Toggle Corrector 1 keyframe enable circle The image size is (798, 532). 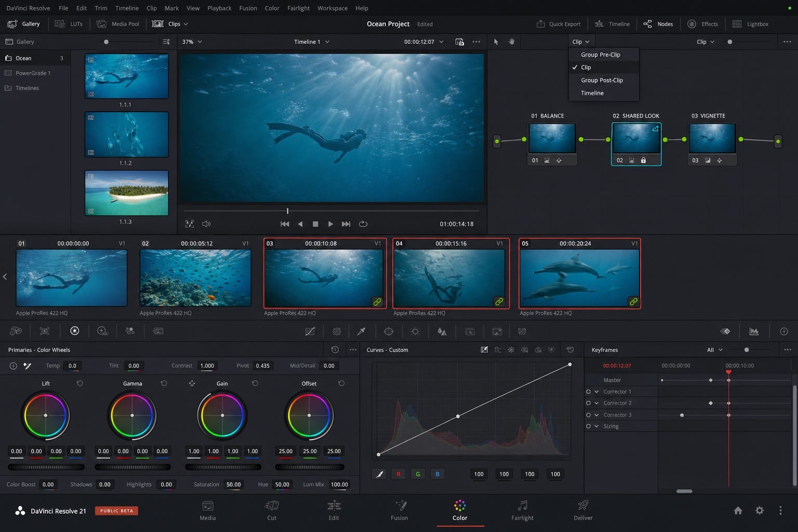pos(588,392)
